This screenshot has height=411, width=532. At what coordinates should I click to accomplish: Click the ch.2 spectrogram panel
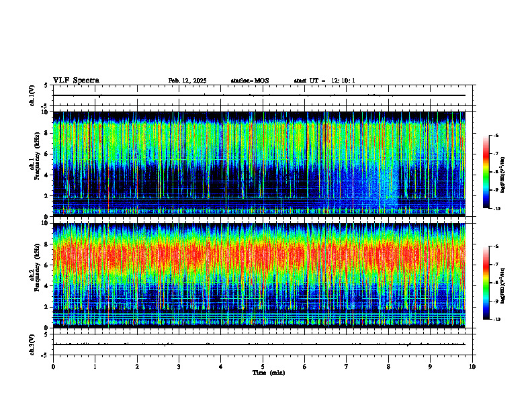click(259, 275)
